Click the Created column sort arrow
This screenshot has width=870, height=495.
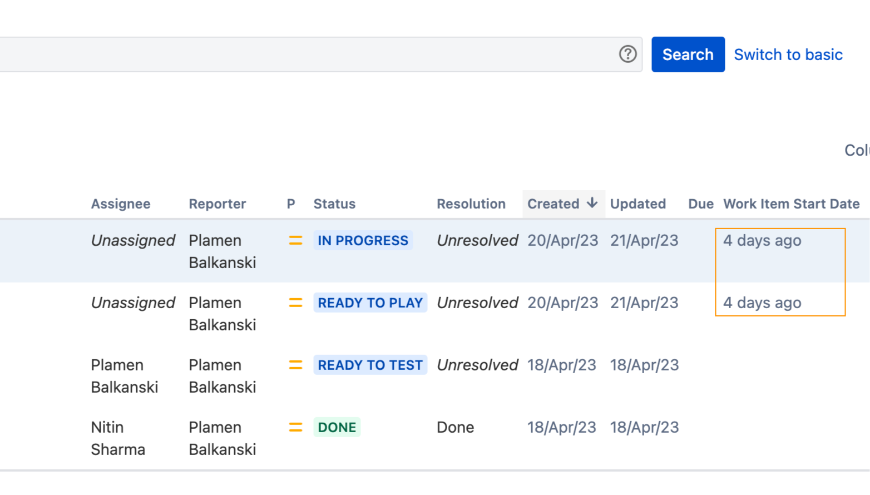pyautogui.click(x=592, y=203)
